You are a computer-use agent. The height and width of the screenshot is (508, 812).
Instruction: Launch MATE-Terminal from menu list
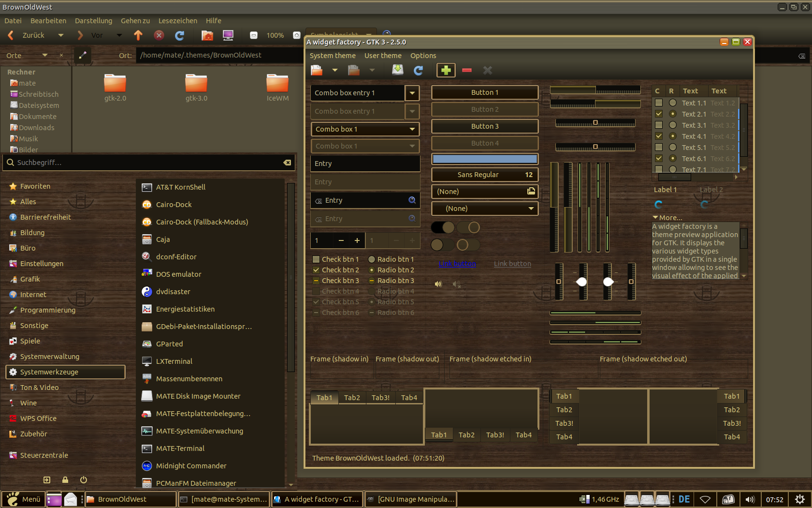tap(180, 448)
